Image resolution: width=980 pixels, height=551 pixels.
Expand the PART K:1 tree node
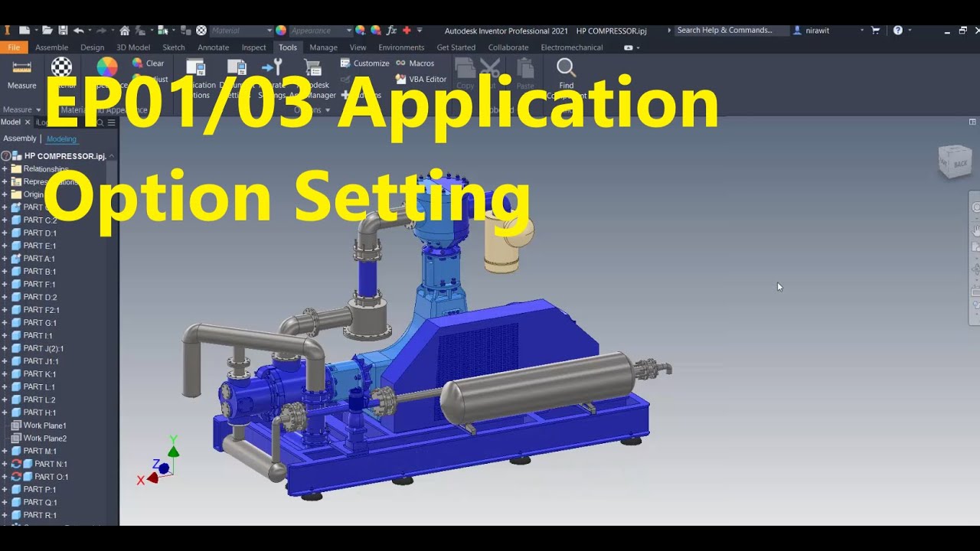[5, 374]
